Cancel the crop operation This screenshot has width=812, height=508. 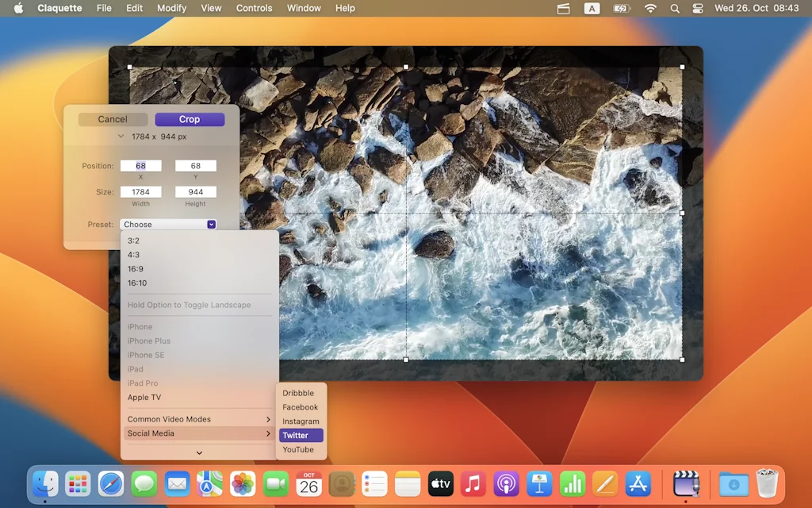click(113, 120)
